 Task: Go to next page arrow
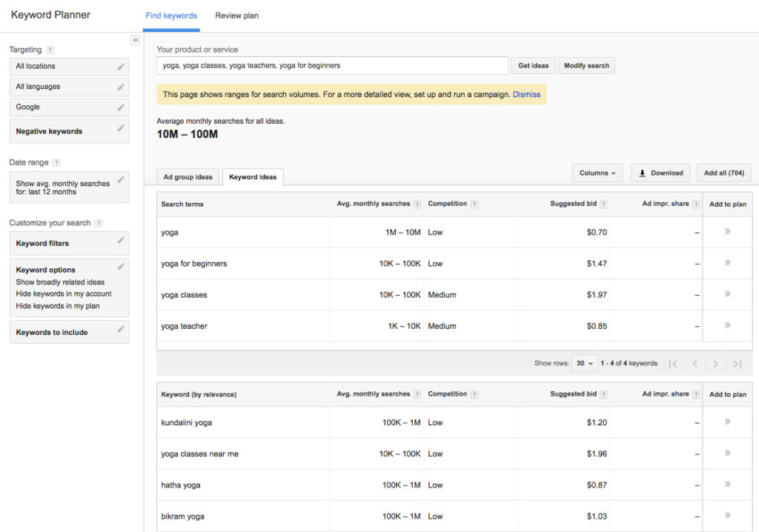[715, 364]
